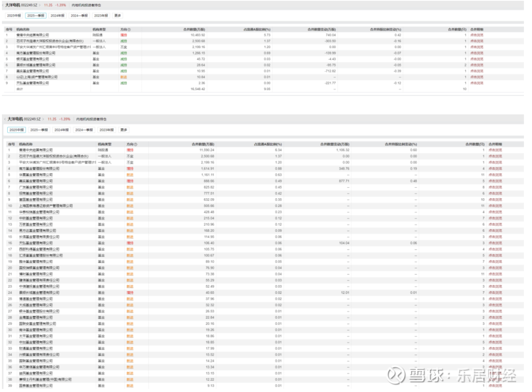Open 华泰柏瑞基金管理有限公司 link
The height and width of the screenshot is (392, 532).
pos(39,212)
